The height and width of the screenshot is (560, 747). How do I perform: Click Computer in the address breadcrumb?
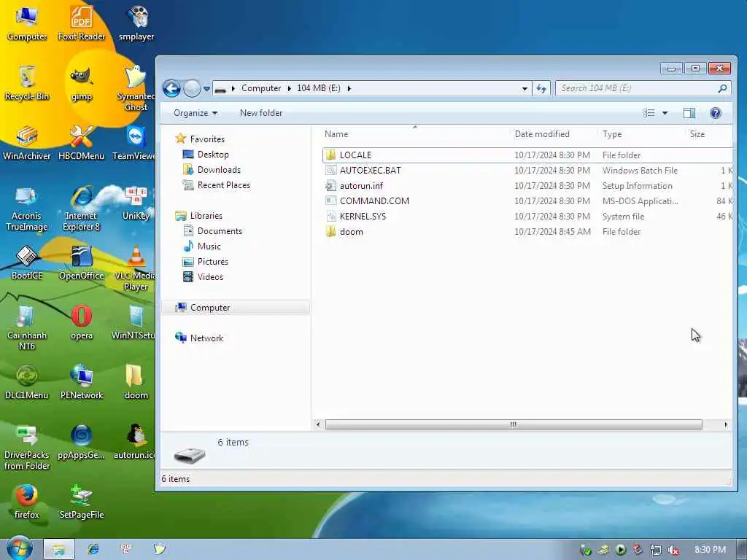point(261,88)
